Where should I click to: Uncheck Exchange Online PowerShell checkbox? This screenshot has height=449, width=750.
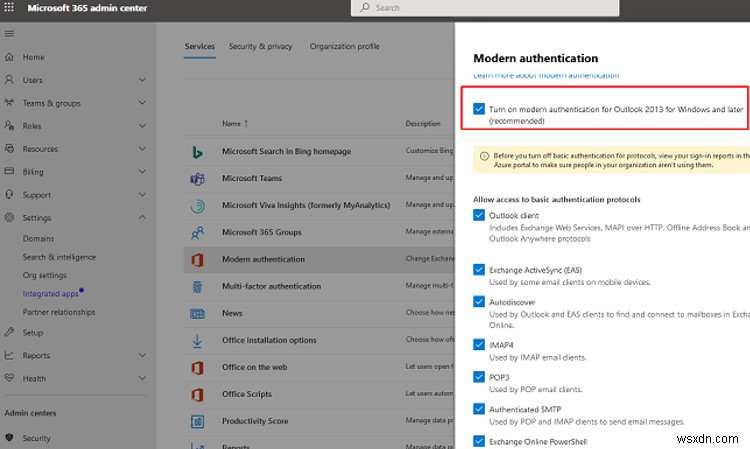[x=479, y=441]
